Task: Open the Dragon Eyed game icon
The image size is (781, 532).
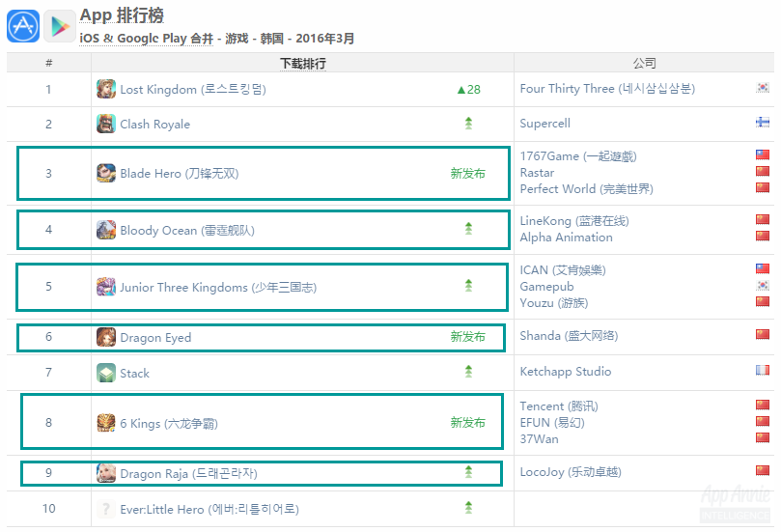Action: (x=106, y=337)
